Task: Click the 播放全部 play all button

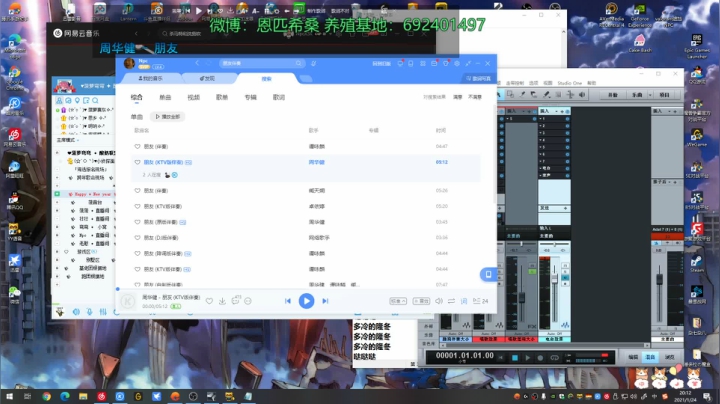Action: 168,117
